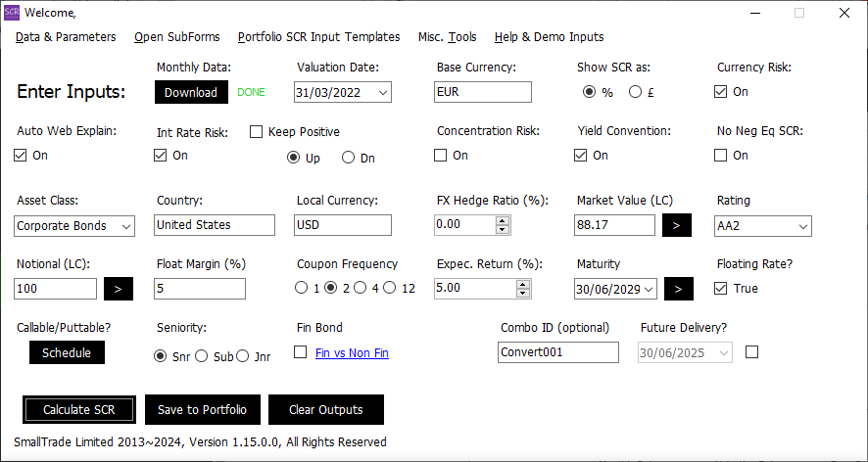Open the Data & Parameters menu
Image resolution: width=868 pixels, height=462 pixels.
66,37
